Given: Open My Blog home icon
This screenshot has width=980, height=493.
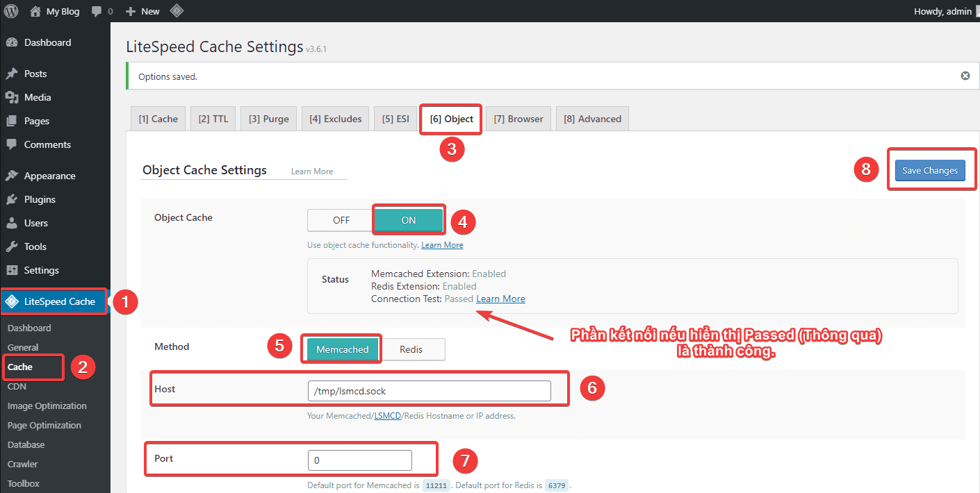Looking at the screenshot, I should (35, 11).
